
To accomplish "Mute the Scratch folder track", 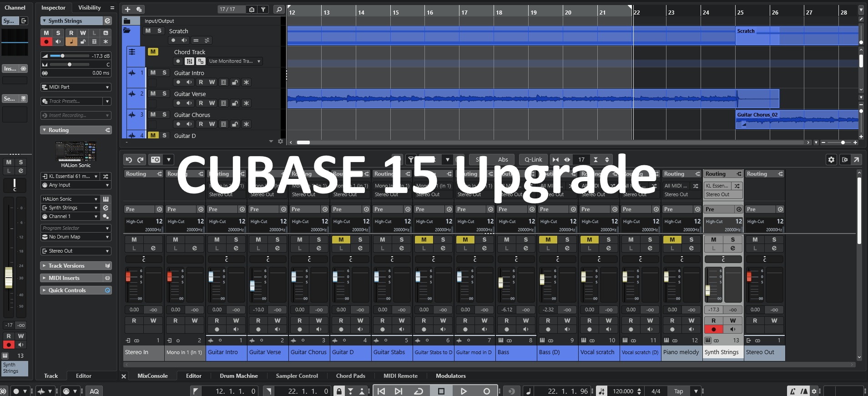I will pyautogui.click(x=148, y=31).
